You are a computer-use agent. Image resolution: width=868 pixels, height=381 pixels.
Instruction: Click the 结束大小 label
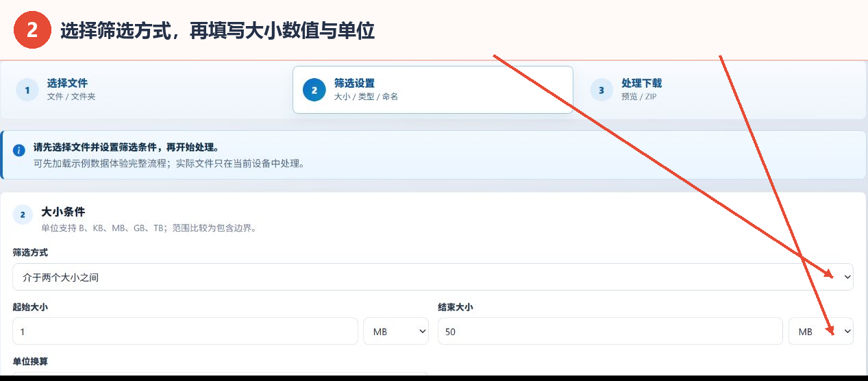pos(456,307)
